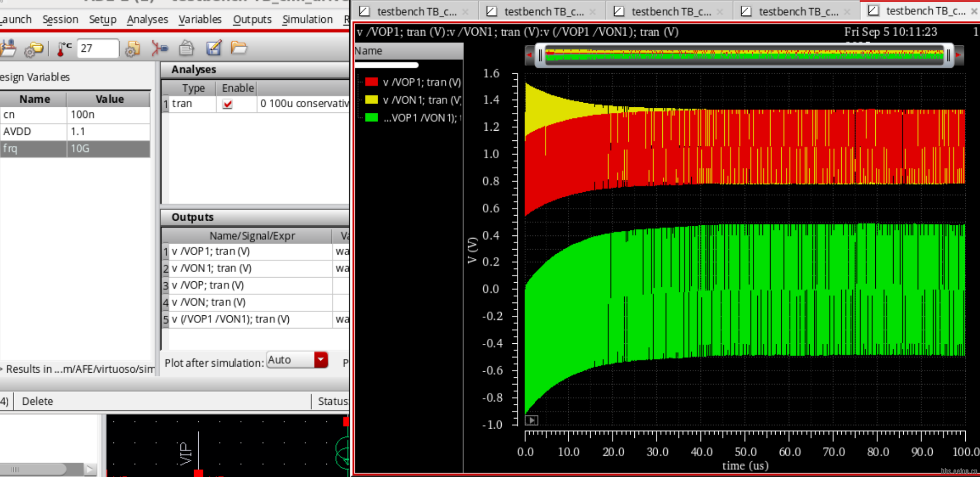Click the Name column header in Design Variables
The height and width of the screenshot is (477, 980).
(34, 99)
